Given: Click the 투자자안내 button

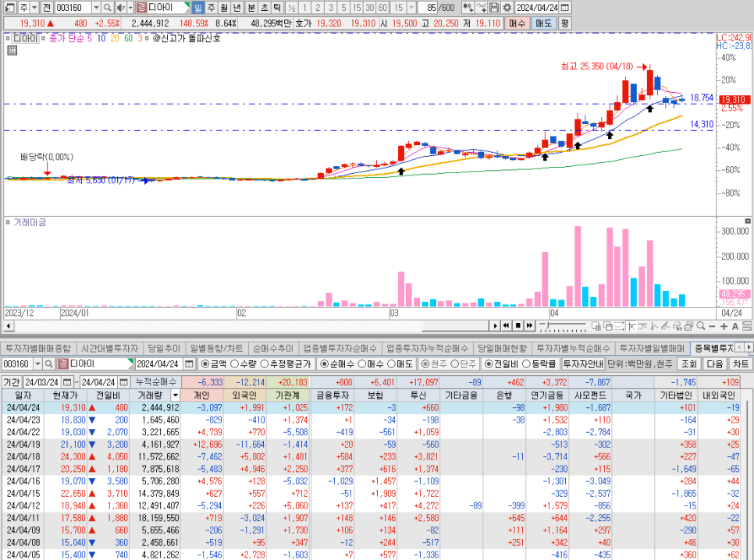Looking at the screenshot, I should point(583,364).
